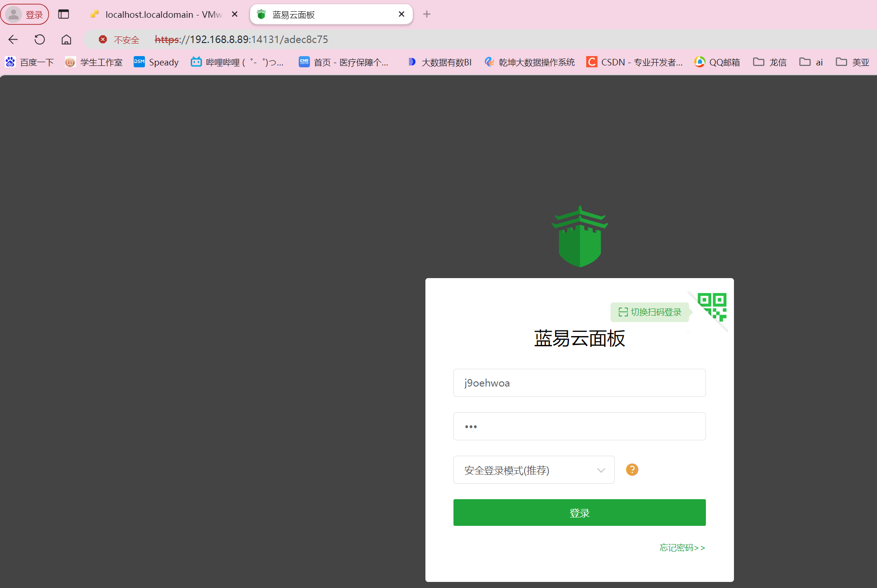The height and width of the screenshot is (588, 877).
Task: Go to the browser home page
Action: pyautogui.click(x=66, y=40)
